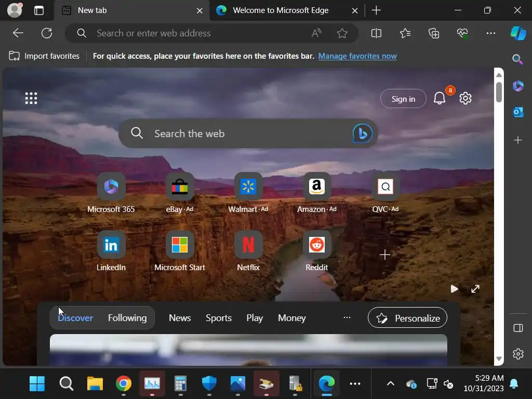Click the scrollbar down arrow
532x399 pixels.
tap(499, 358)
